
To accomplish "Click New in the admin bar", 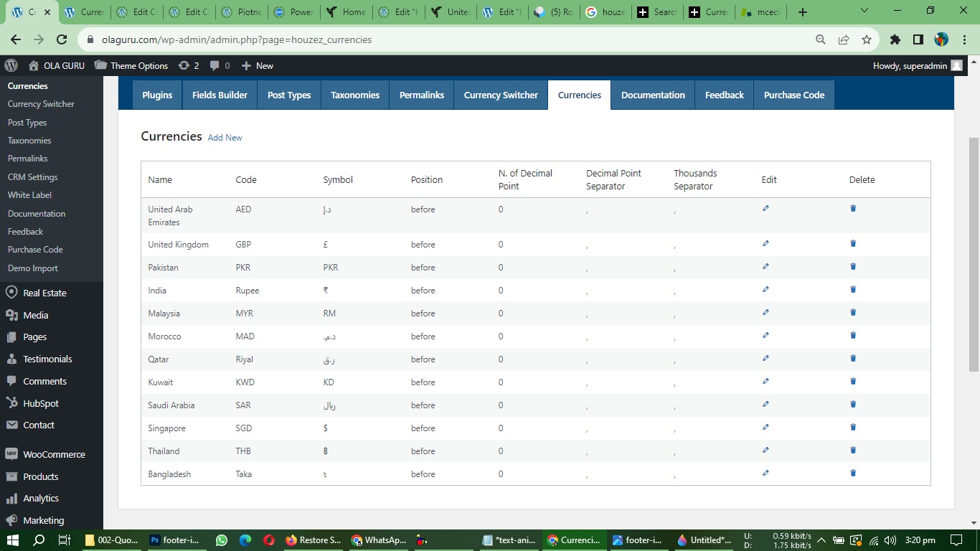I will (x=257, y=65).
